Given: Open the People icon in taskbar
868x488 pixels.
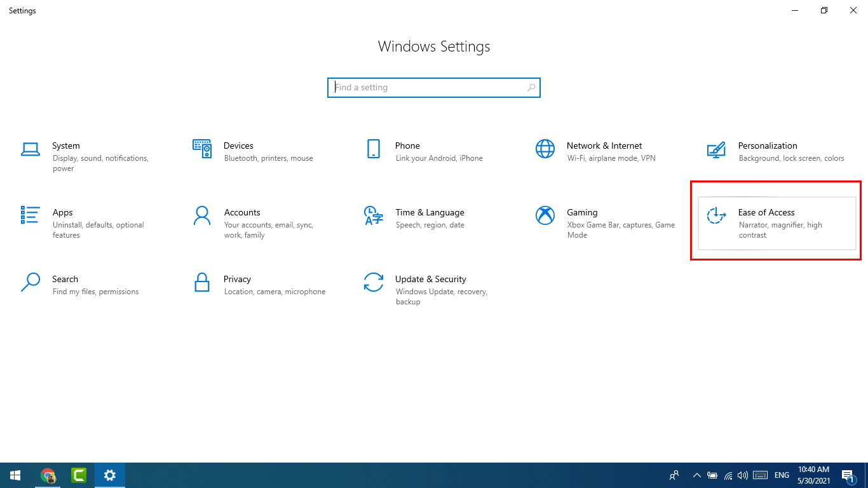Looking at the screenshot, I should (675, 475).
